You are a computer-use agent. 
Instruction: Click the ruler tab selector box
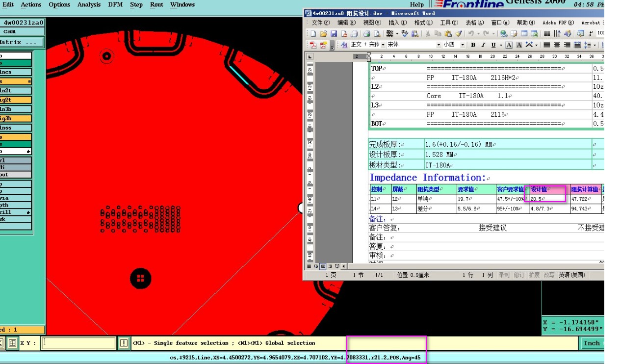pos(310,56)
